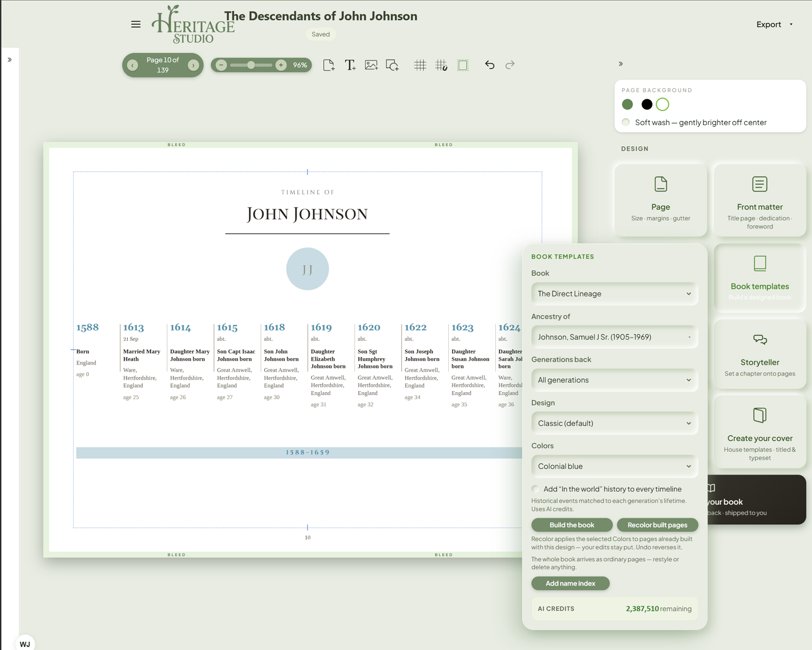812x650 pixels.
Task: Select the 1588–1659 lifespan bar
Action: [x=299, y=453]
